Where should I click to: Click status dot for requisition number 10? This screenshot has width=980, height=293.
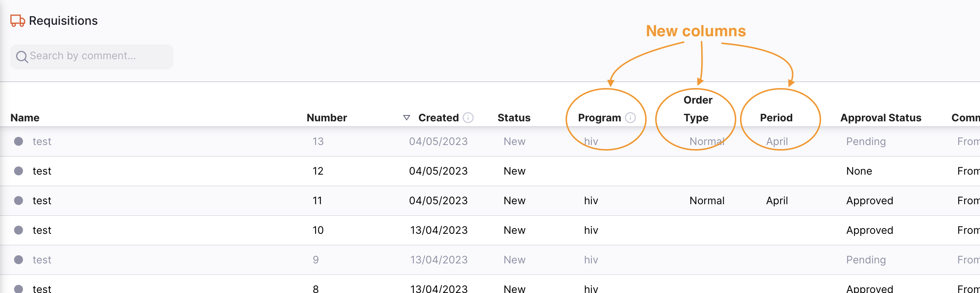point(18,230)
